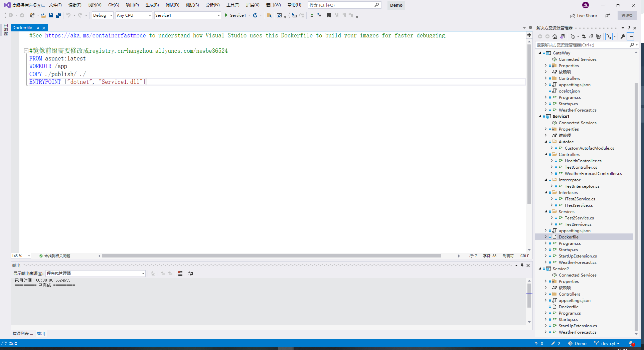Collapse the Service1 project node
644x350 pixels.
coord(540,116)
